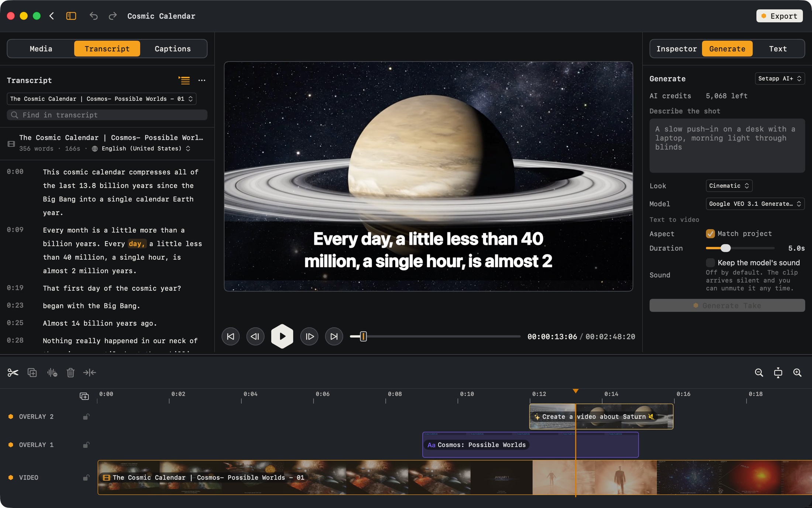Open English (United States) language dropdown

(x=145, y=149)
